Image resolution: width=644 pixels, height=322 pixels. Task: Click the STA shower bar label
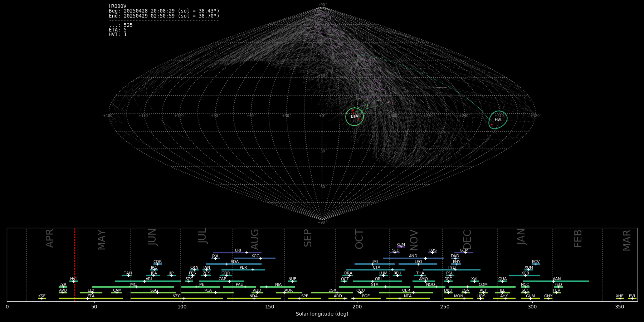click(375, 285)
